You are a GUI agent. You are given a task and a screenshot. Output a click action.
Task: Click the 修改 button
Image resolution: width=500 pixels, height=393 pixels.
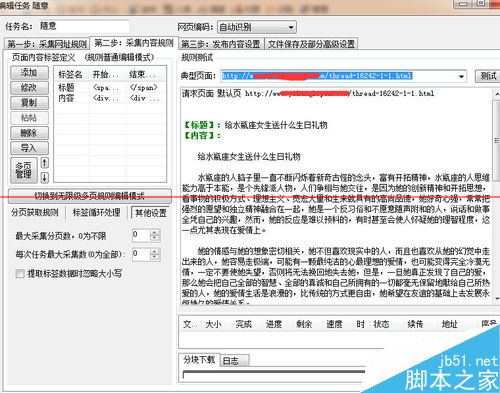(x=29, y=88)
